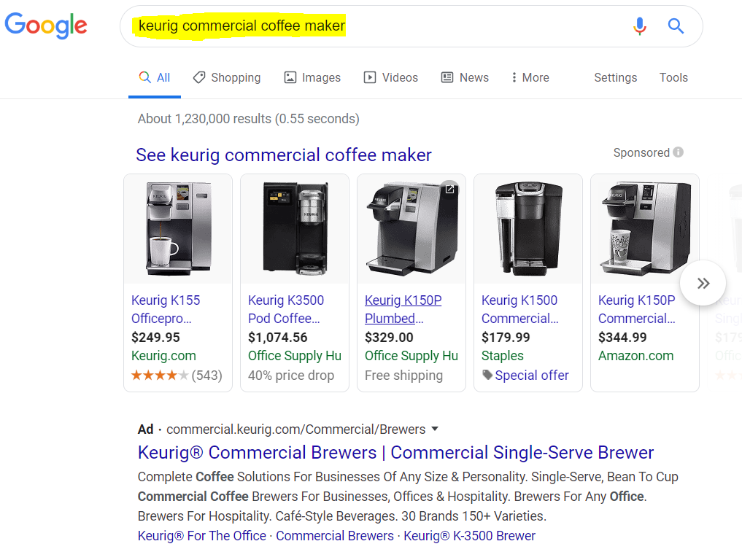Click the Special offer link

pyautogui.click(x=532, y=375)
